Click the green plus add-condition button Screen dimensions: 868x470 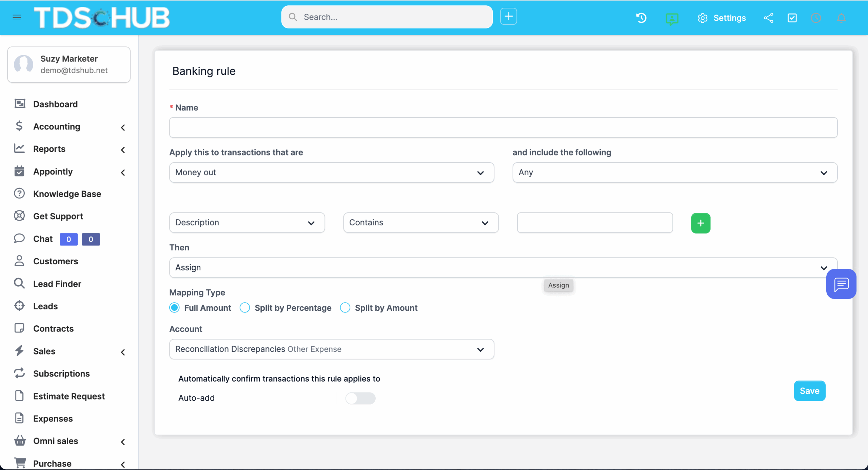pyautogui.click(x=701, y=223)
